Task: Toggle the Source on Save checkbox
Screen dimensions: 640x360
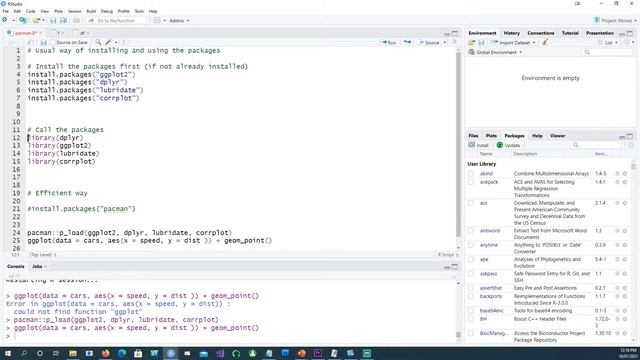Action: [53, 42]
